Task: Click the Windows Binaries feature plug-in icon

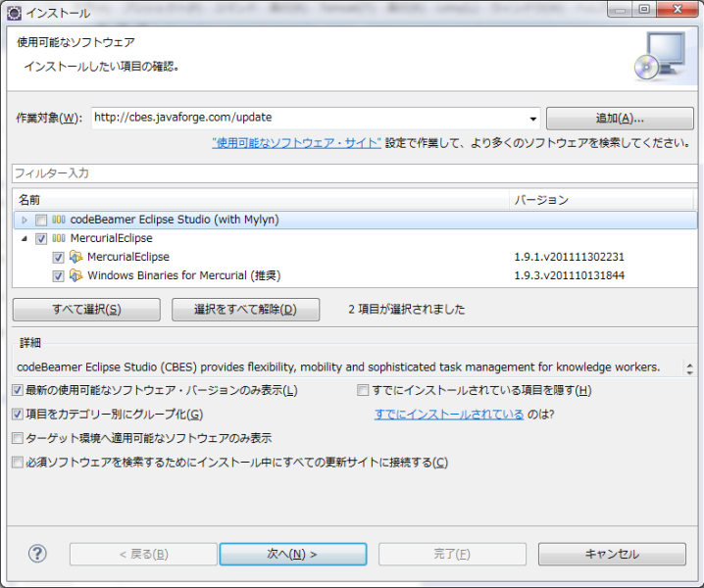Action: (75, 275)
